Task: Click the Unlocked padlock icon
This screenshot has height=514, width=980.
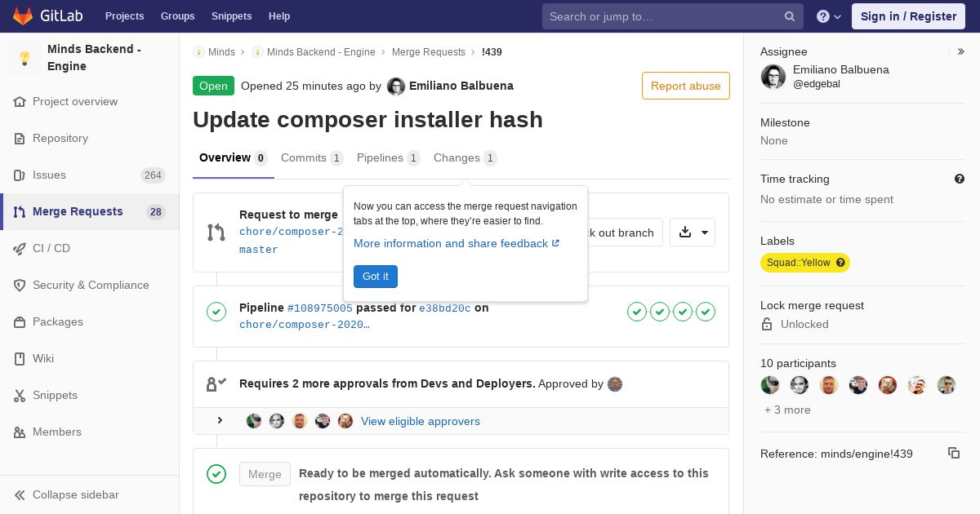Action: [767, 324]
